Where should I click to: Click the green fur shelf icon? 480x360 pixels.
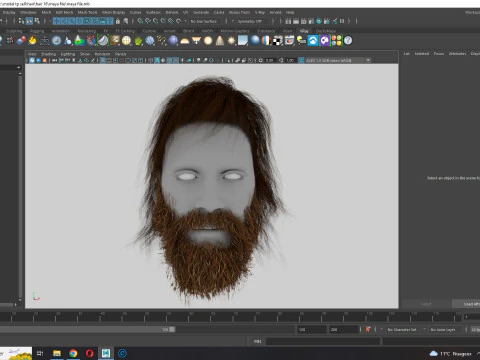138,41
